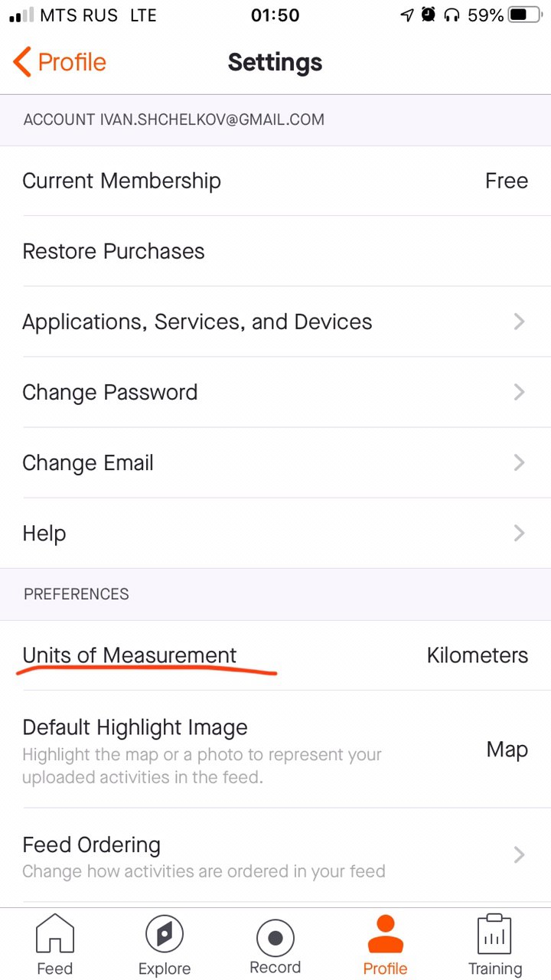The height and width of the screenshot is (980, 551).
Task: Tap the Record circle icon
Action: tap(275, 937)
